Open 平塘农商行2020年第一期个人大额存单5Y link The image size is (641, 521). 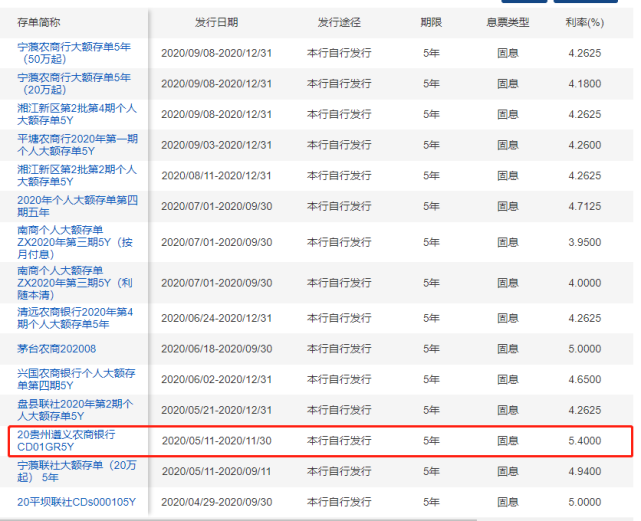77,145
